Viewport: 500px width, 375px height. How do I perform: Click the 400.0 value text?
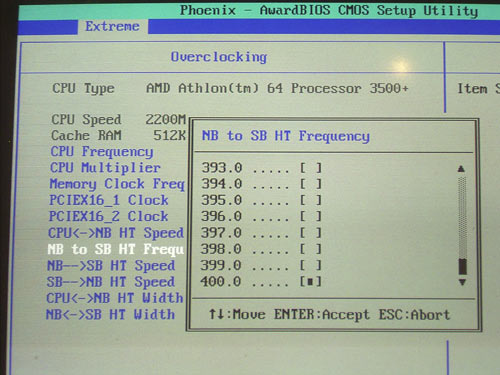point(221,282)
